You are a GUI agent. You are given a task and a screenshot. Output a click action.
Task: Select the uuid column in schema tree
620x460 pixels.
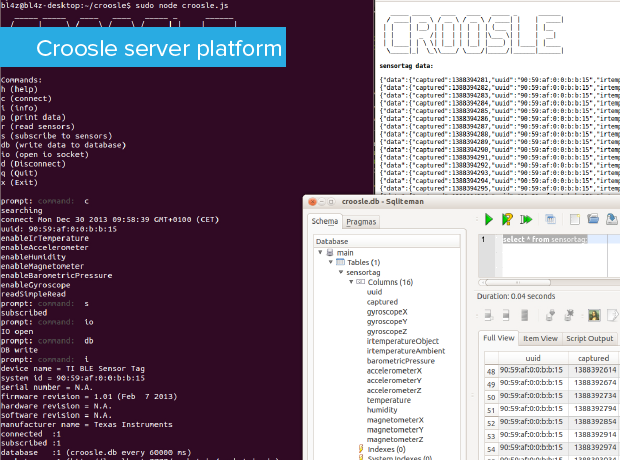[374, 292]
